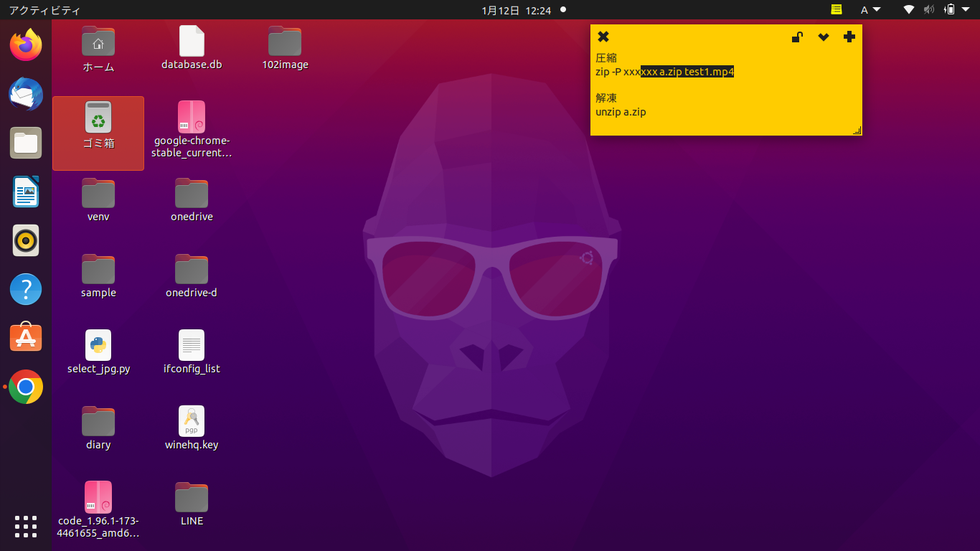The image size is (980, 551).
Task: Select the 102image folder
Action: pyautogui.click(x=285, y=48)
